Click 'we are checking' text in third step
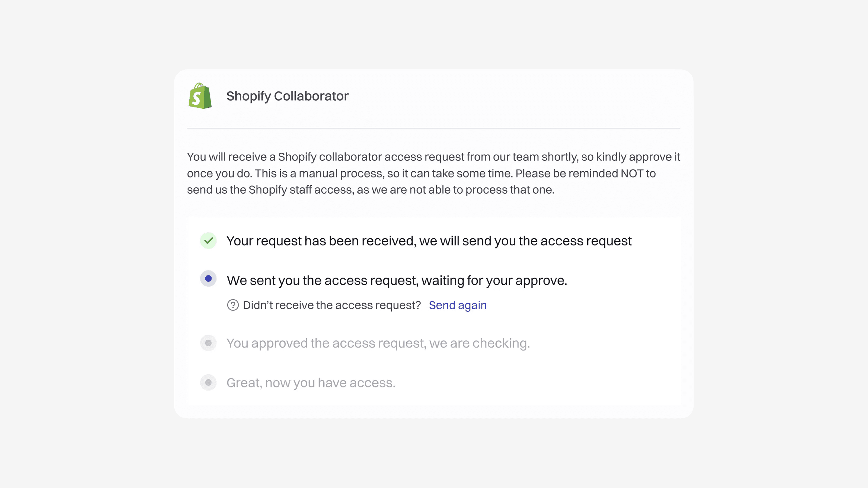868x488 pixels. (480, 343)
